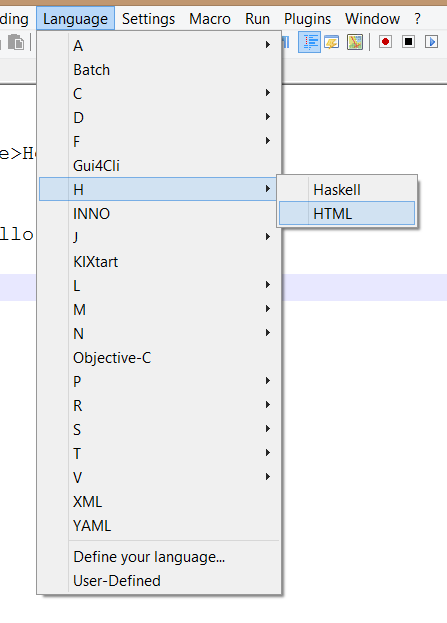Toggle the Show Indent Guide toolbar button

click(x=309, y=42)
